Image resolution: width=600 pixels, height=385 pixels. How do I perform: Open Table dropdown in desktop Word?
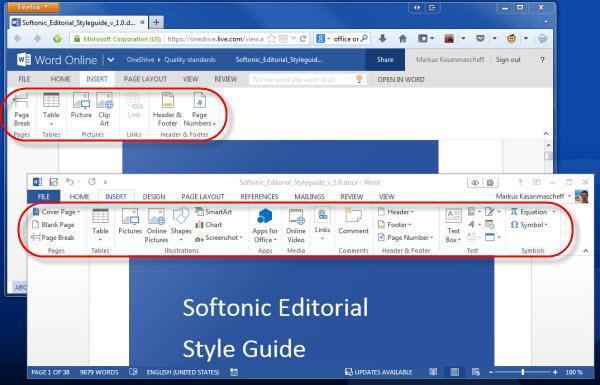100,225
